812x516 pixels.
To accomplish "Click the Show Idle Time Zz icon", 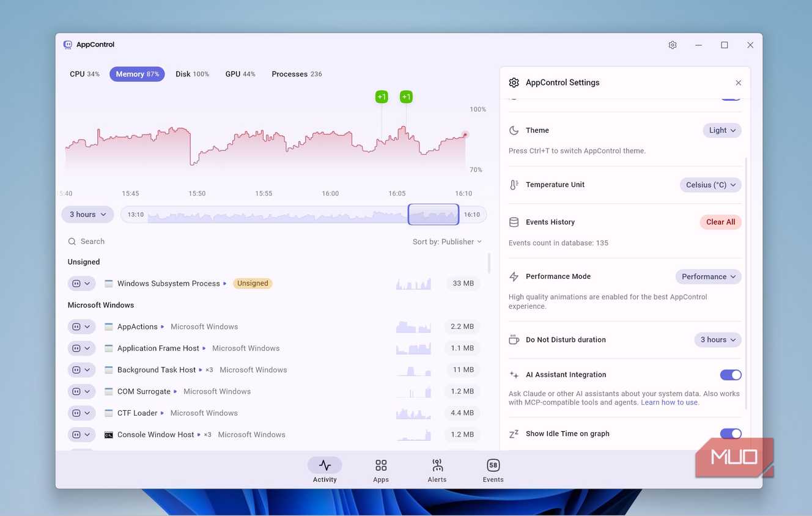I will (514, 434).
